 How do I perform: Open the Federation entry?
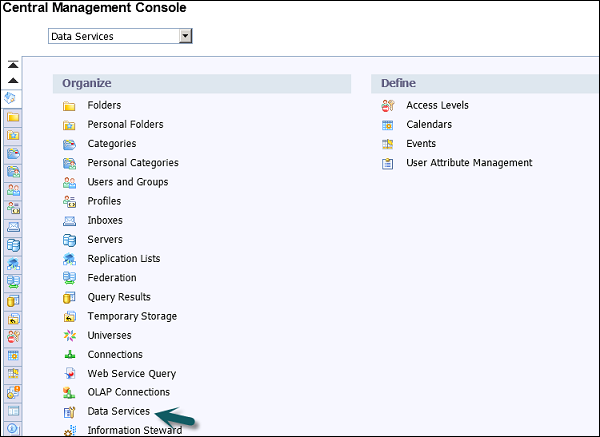tap(112, 278)
